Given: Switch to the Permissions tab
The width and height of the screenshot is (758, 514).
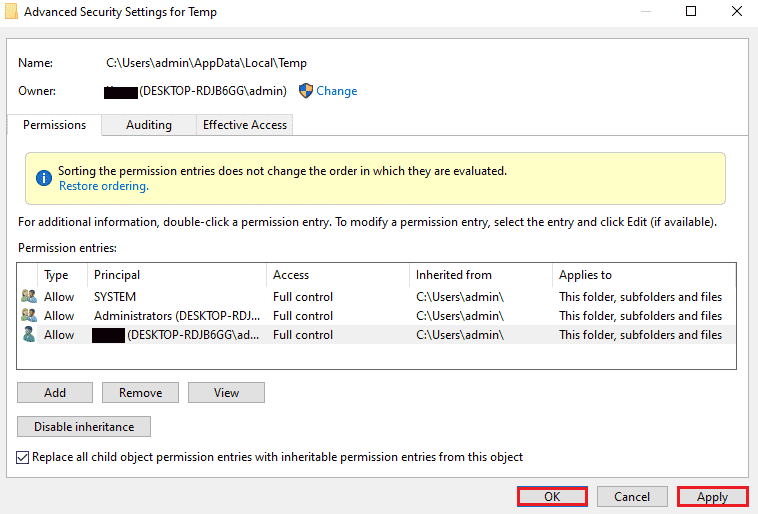Looking at the screenshot, I should 55,125.
